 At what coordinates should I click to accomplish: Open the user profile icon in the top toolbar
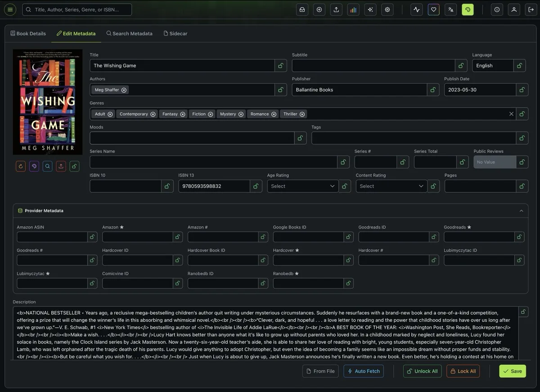[x=514, y=9]
